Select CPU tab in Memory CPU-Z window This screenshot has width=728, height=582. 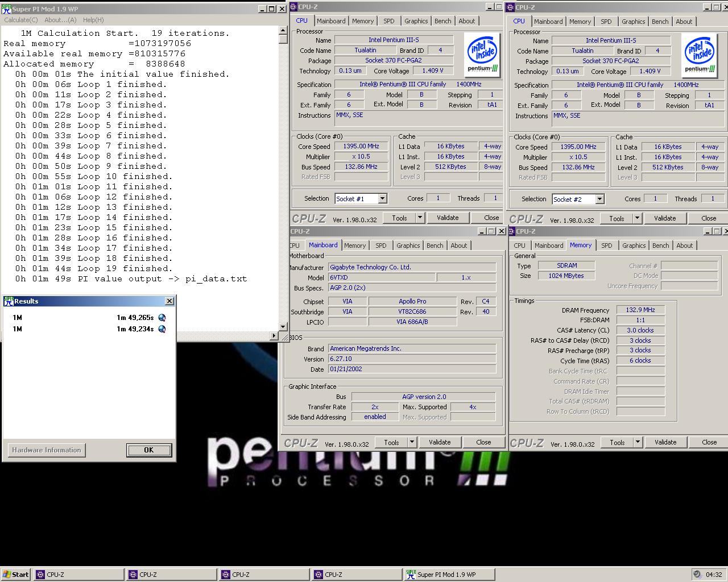point(520,246)
